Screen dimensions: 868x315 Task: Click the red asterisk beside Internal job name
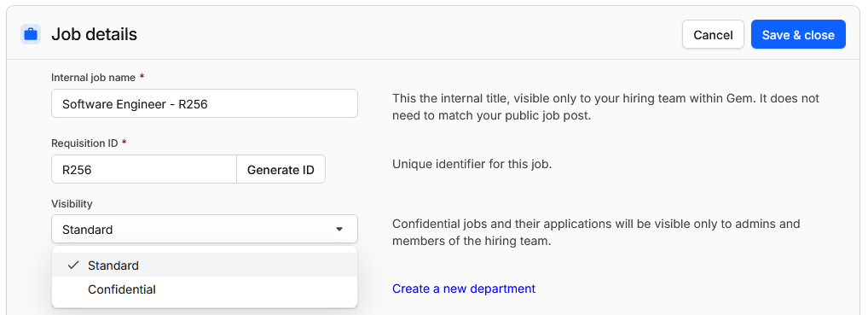click(142, 77)
